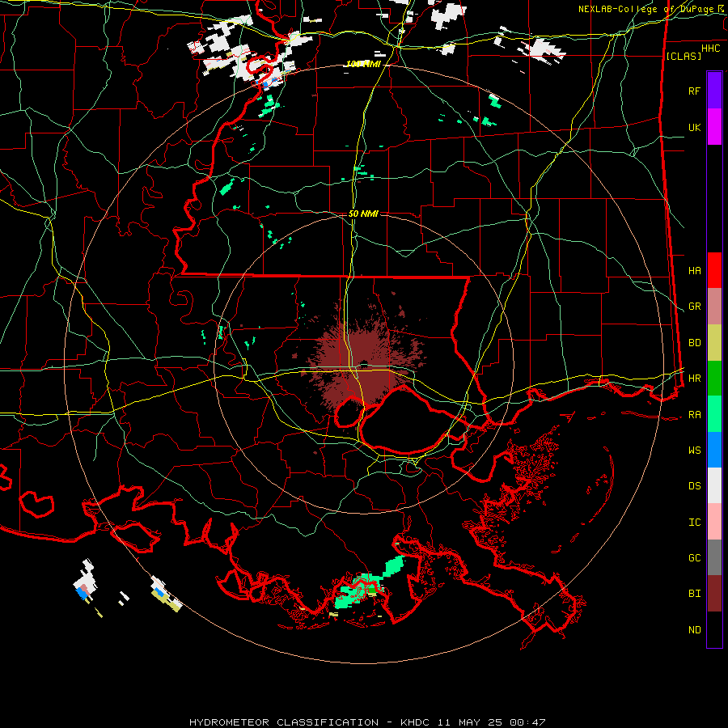The width and height of the screenshot is (728, 728).
Task: Click the 'HHC' product code text
Action: pos(710,49)
